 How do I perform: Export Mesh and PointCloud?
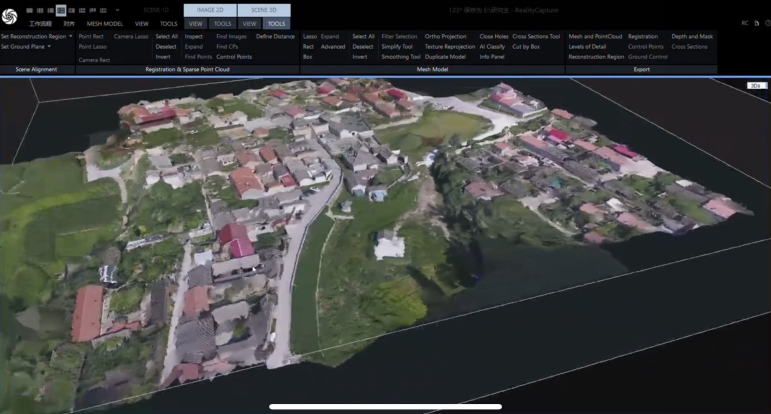tap(595, 36)
